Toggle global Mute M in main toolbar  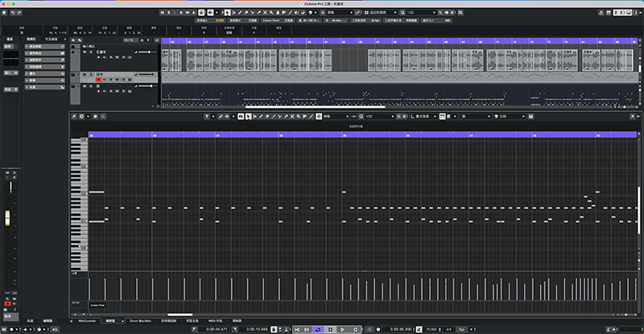[163, 12]
